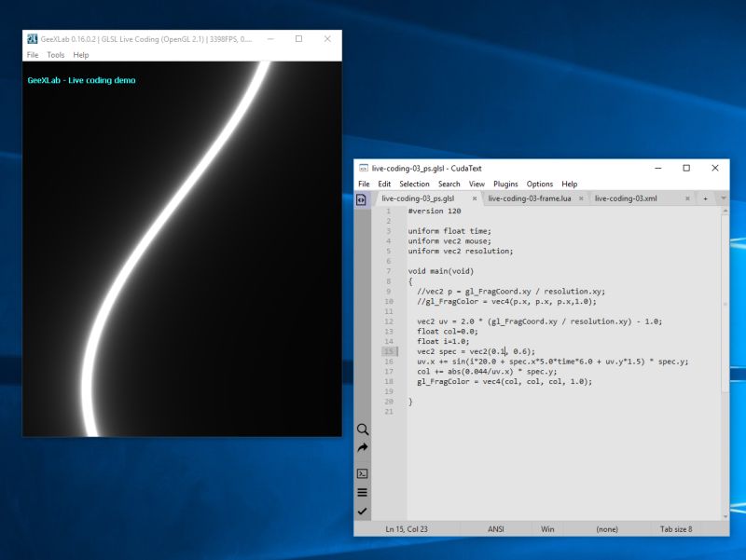Screen dimensions: 746x560
Task: Click the code tree sidebar icon in CudaText
Action: [361, 199]
